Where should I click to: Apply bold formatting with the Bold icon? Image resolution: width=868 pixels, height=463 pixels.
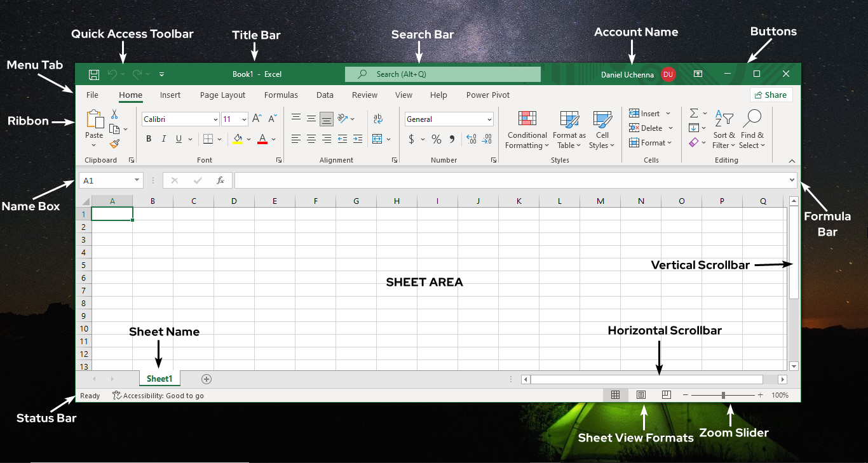coord(149,138)
